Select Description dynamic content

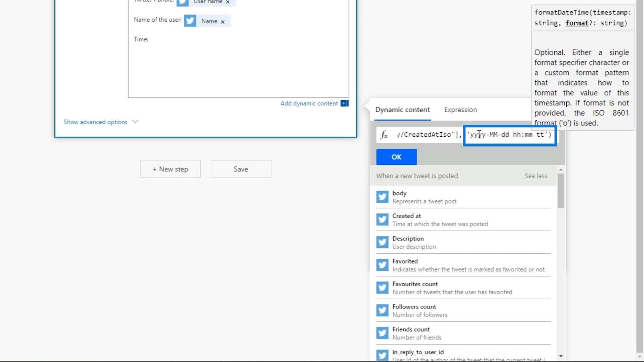(x=463, y=243)
